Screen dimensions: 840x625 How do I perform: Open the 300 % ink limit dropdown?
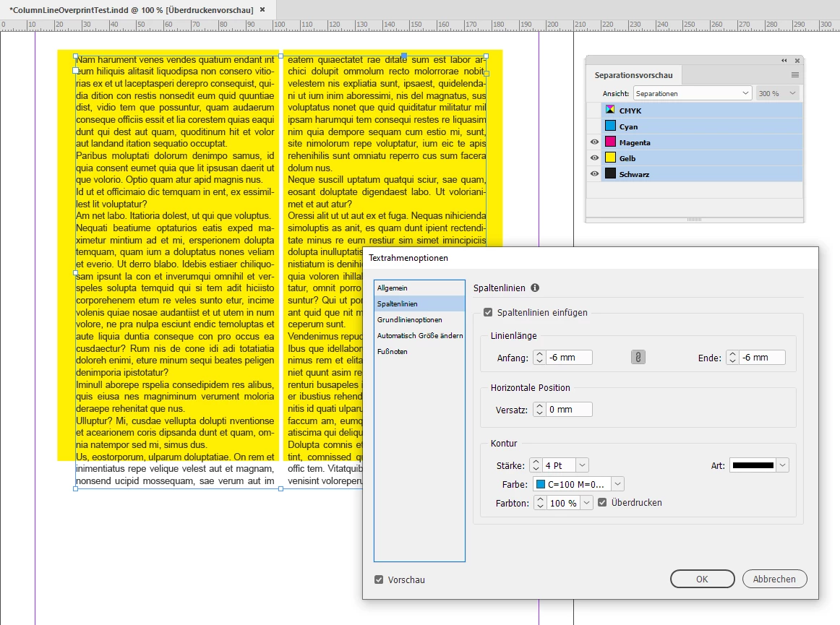click(x=778, y=93)
